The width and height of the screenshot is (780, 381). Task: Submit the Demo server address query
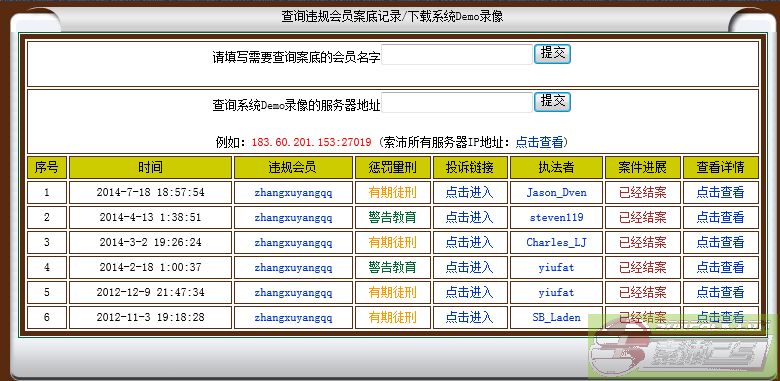[552, 101]
